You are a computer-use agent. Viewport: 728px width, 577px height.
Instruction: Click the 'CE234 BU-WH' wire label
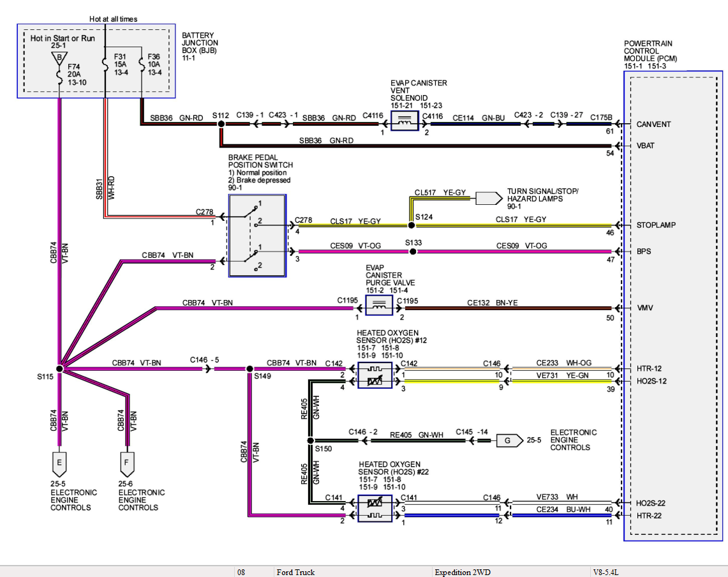[x=563, y=509]
